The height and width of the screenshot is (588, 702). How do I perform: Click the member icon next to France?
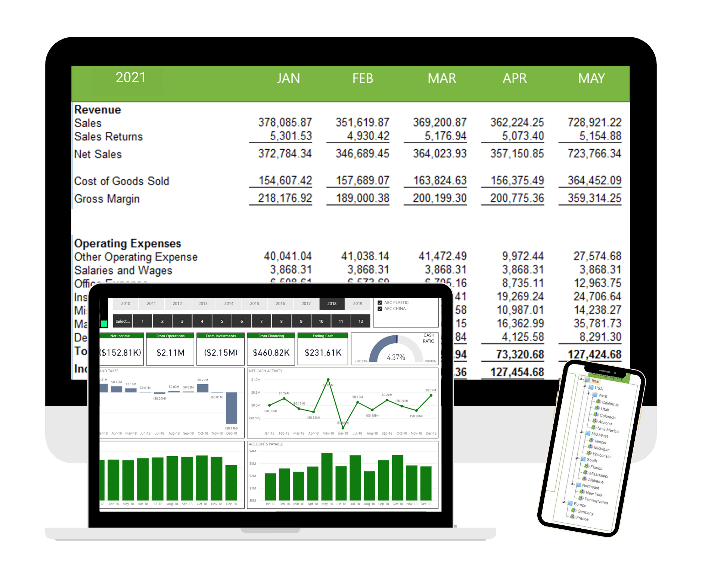tap(572, 516)
